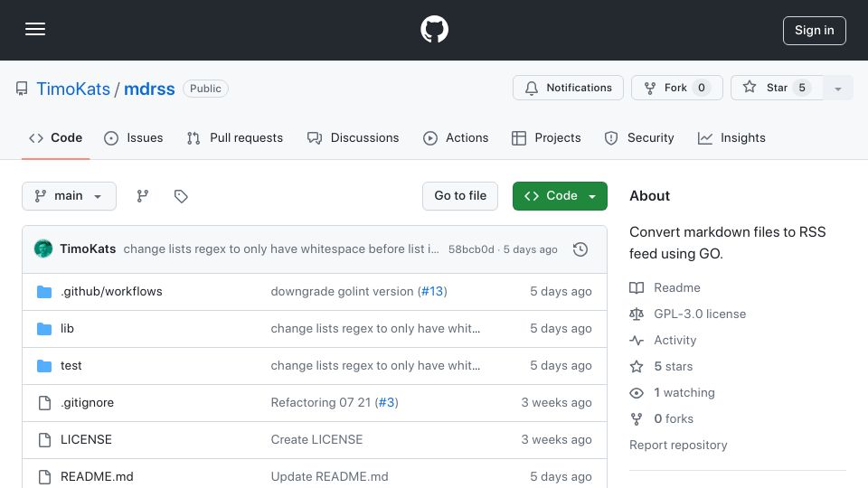View the 0 forks link

coord(674,418)
